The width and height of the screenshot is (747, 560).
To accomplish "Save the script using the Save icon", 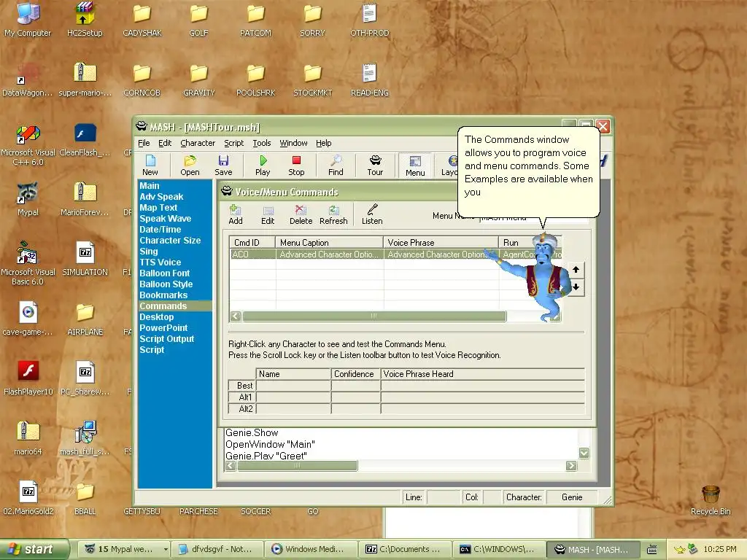I will (x=223, y=166).
